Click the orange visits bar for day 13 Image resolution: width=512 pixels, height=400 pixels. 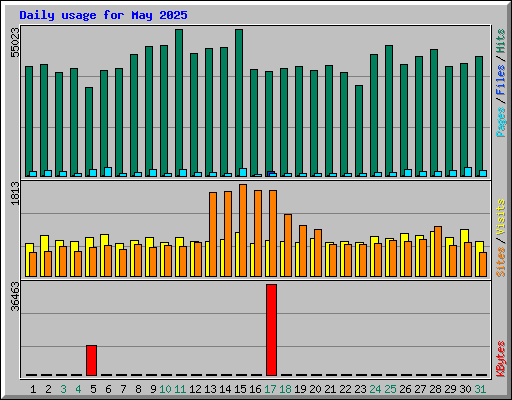pyautogui.click(x=213, y=234)
